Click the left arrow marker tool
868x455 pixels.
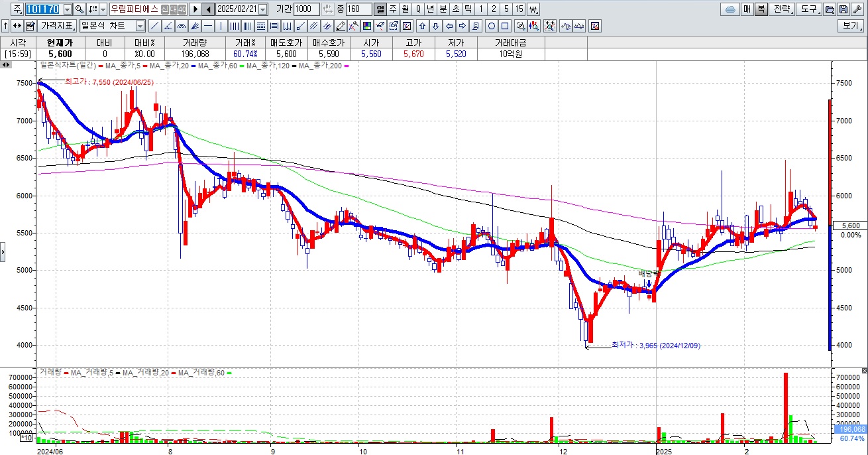point(449,26)
